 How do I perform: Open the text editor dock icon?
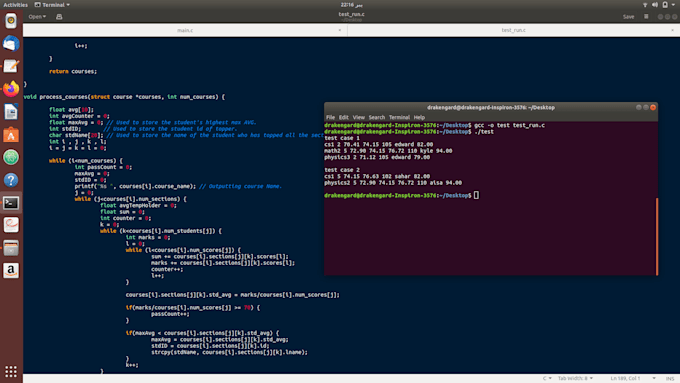coord(11,66)
